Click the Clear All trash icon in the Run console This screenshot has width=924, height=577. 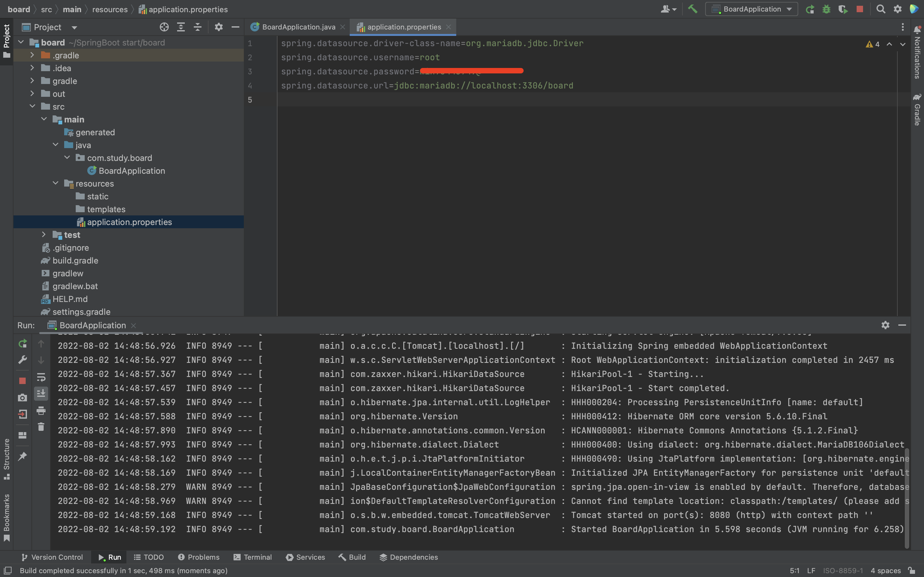point(41,427)
